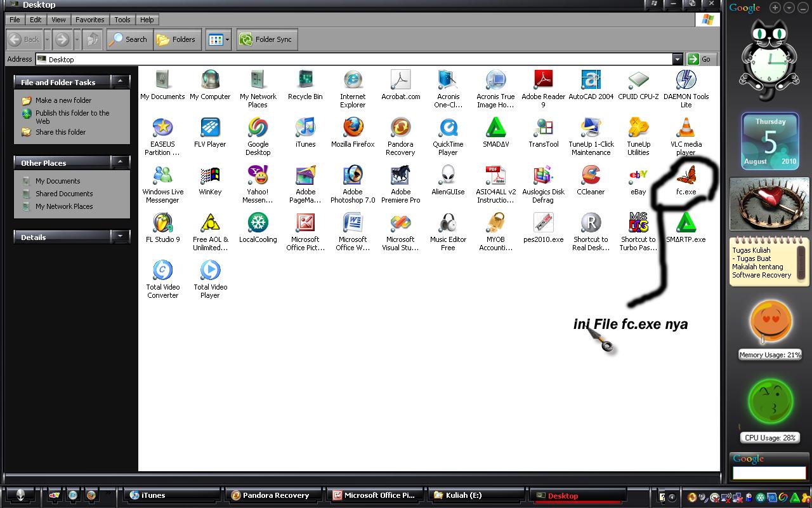This screenshot has height=508, width=812.
Task: Click the Folder Sync toolbar button
Action: [x=266, y=39]
